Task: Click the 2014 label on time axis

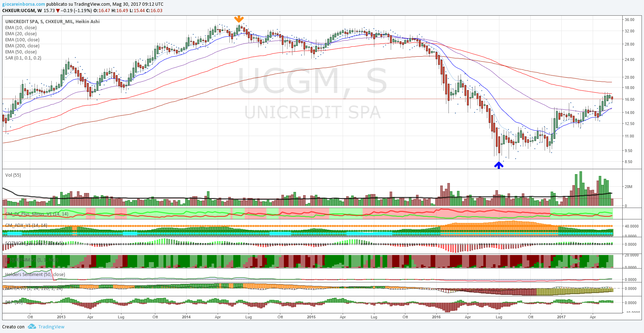Action: 186,317
